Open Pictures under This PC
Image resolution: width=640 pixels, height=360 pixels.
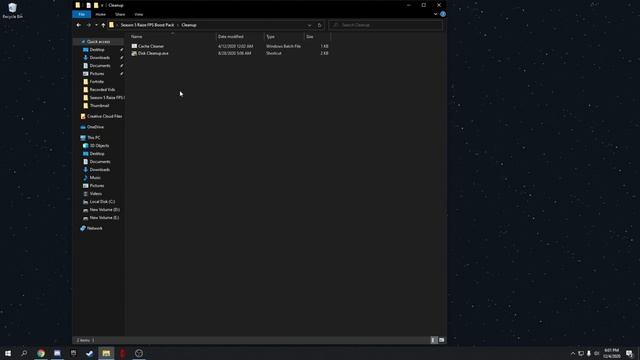97,186
